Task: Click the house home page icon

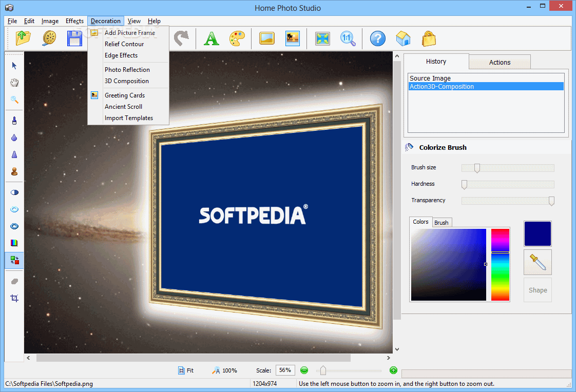Action: click(x=403, y=38)
